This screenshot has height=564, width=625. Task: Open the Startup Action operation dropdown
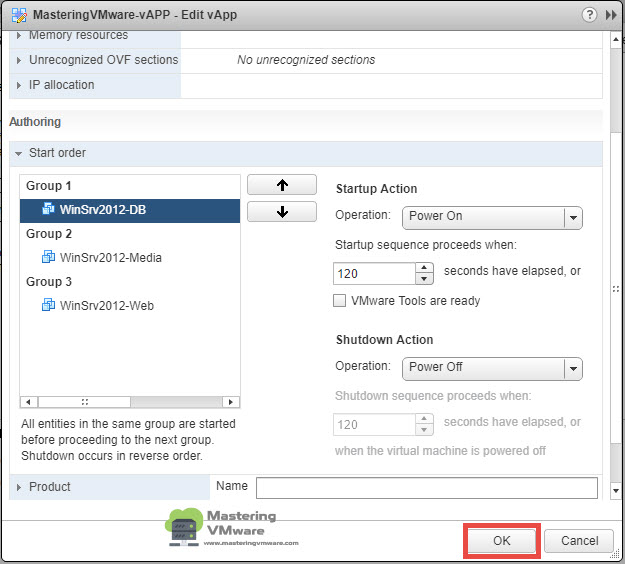[492, 217]
